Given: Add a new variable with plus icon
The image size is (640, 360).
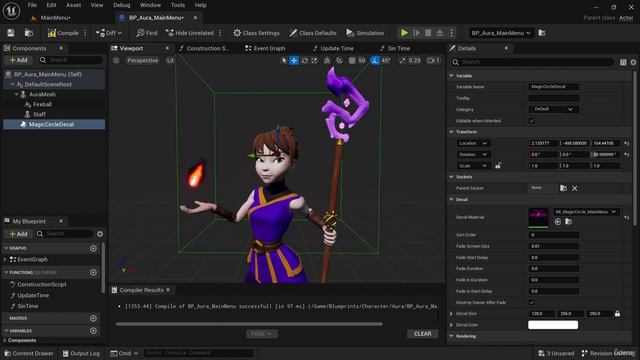Looking at the screenshot, I should coord(93,331).
